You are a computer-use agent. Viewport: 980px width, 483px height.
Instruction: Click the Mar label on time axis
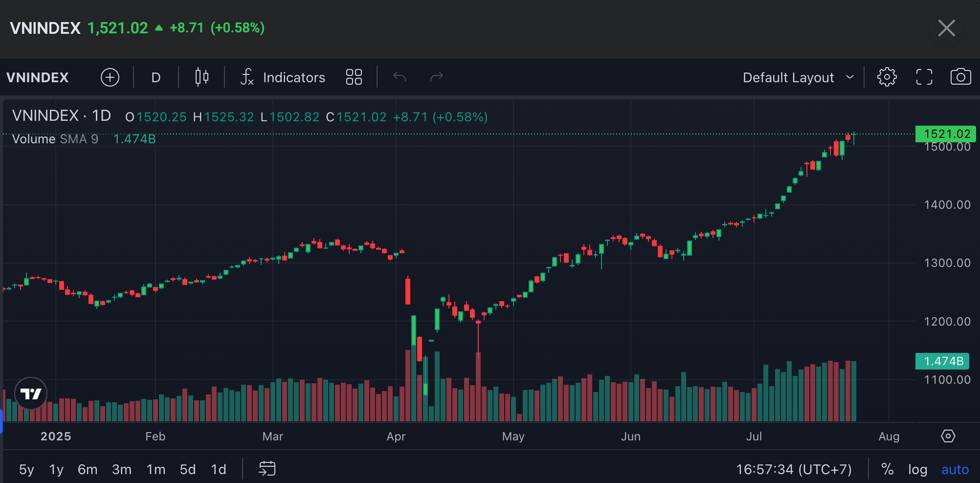(x=273, y=437)
